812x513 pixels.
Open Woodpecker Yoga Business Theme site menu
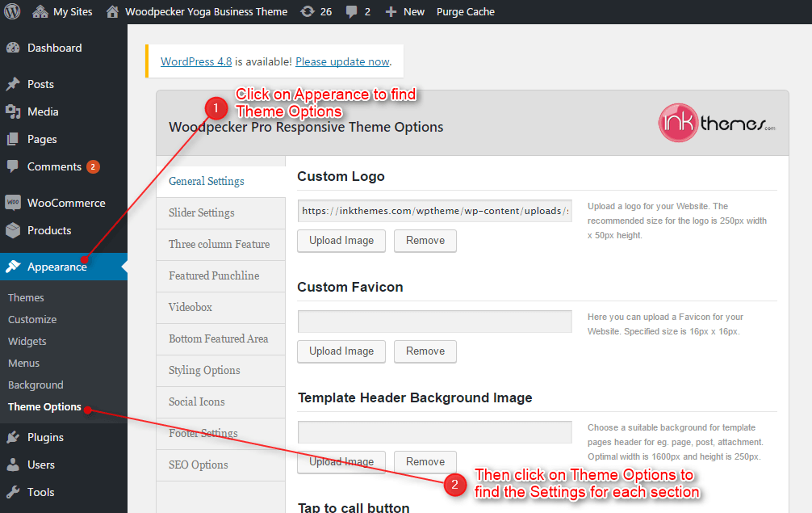pos(206,11)
